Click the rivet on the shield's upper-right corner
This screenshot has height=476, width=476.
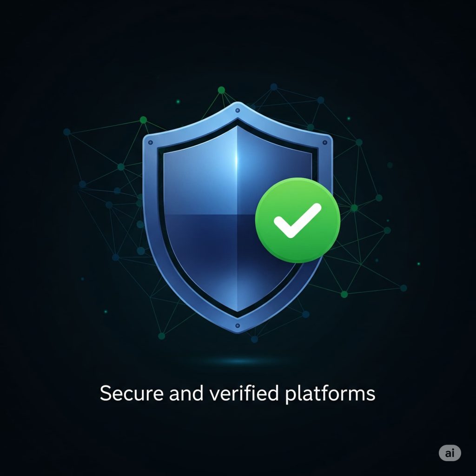[x=325, y=142]
